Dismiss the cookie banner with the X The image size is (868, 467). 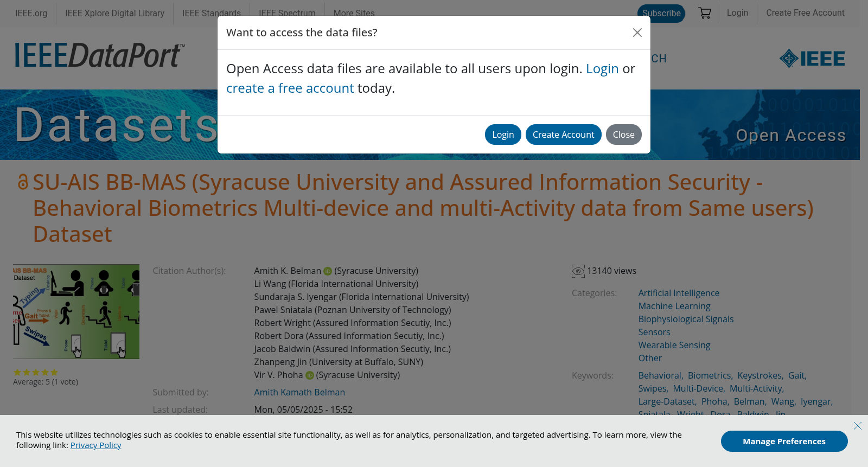(x=857, y=426)
